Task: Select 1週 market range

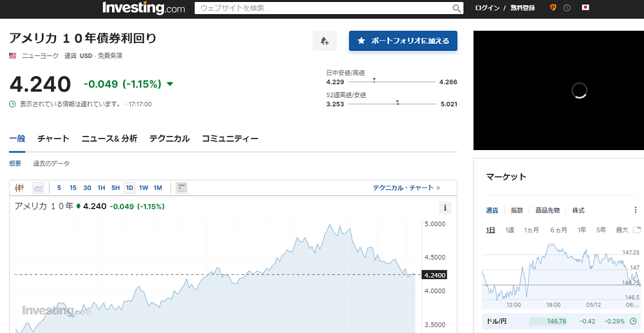Action: pos(509,230)
